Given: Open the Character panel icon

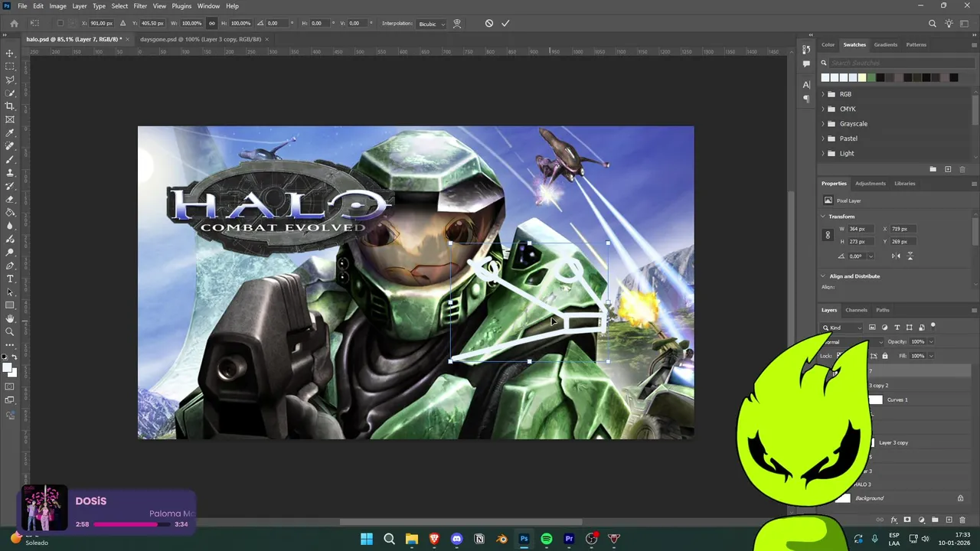Looking at the screenshot, I should (x=806, y=84).
